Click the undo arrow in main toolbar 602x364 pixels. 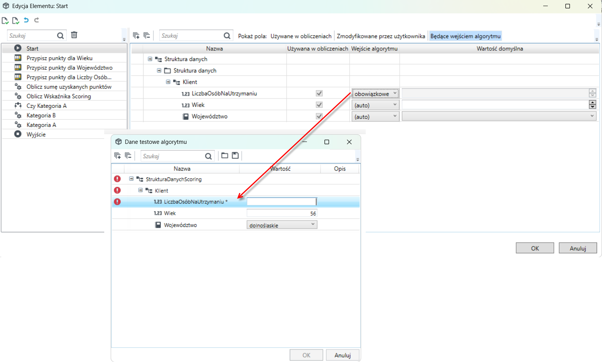[26, 20]
